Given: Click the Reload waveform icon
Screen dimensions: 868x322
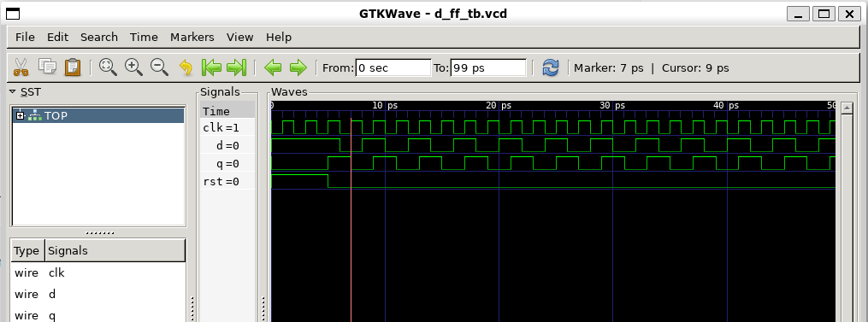Looking at the screenshot, I should 550,67.
